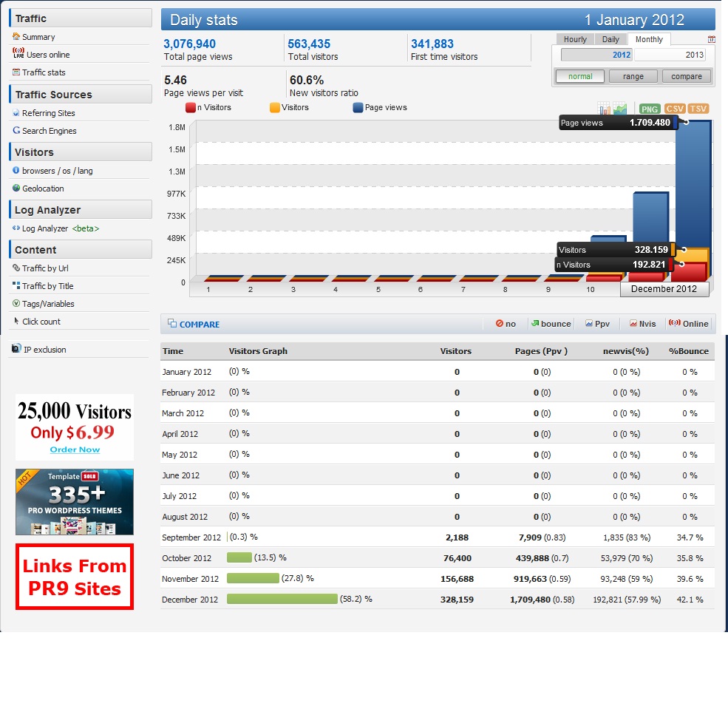
Task: Select the normal view mode
Action: (x=580, y=76)
